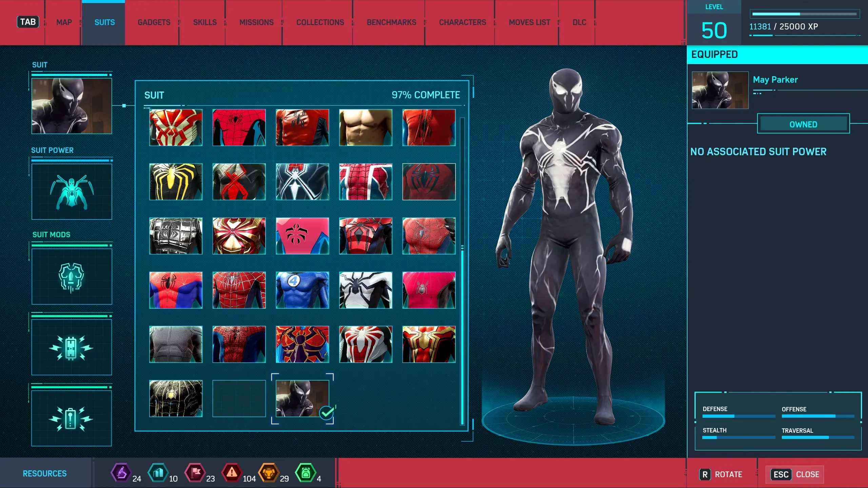Select the dark navy suit with white spider
Screen dimensions: 868x488
click(302, 182)
